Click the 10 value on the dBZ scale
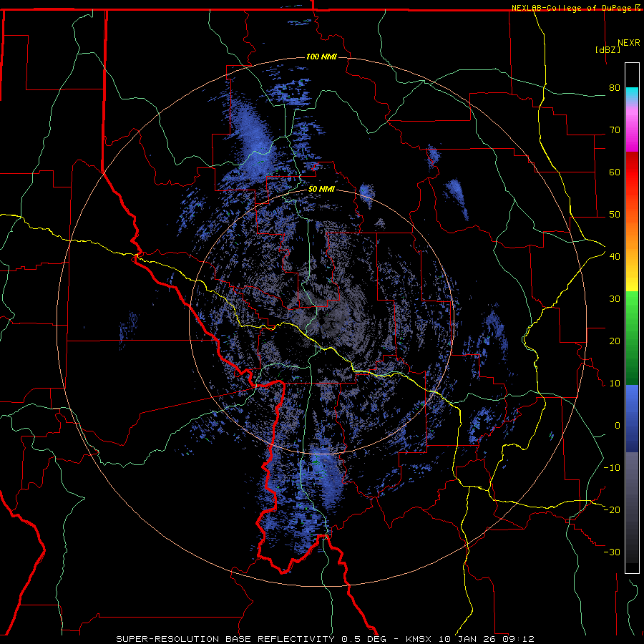This screenshot has height=644, width=644. [615, 384]
